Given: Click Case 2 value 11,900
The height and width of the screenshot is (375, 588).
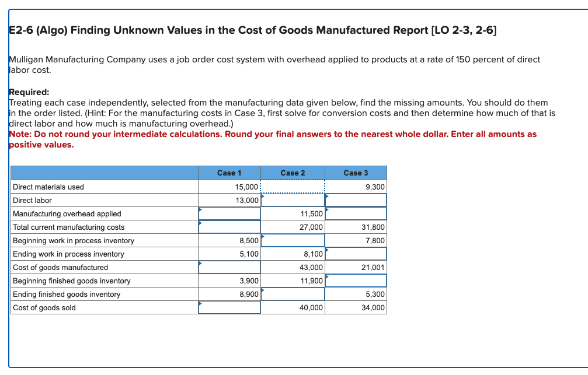Looking at the screenshot, I should coord(312,281).
